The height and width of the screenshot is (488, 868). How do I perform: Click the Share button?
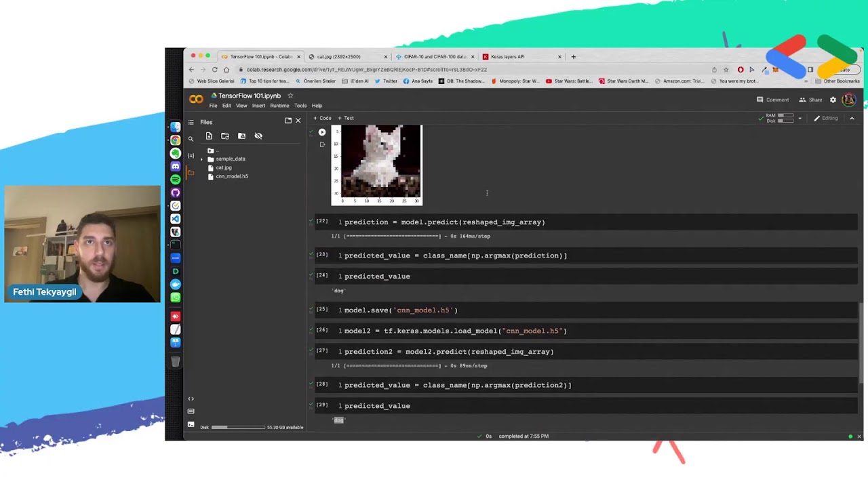click(810, 100)
